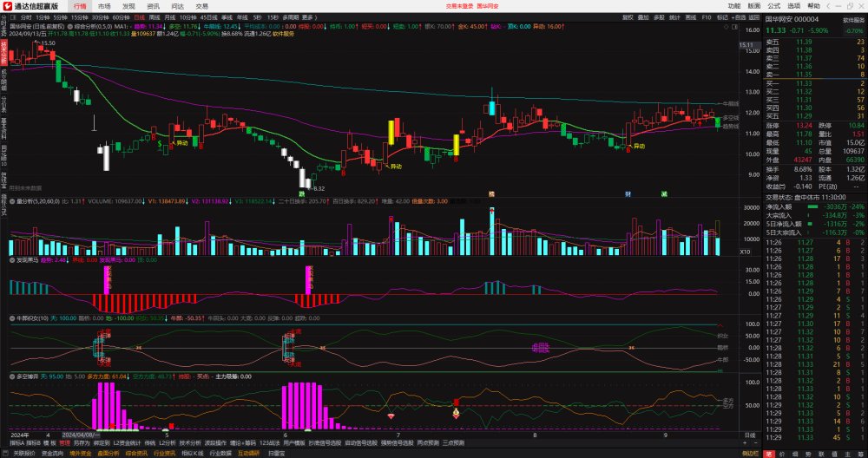Select the 价 tab in bottom-right strip
This screenshot has height=458, width=868.
(782, 455)
